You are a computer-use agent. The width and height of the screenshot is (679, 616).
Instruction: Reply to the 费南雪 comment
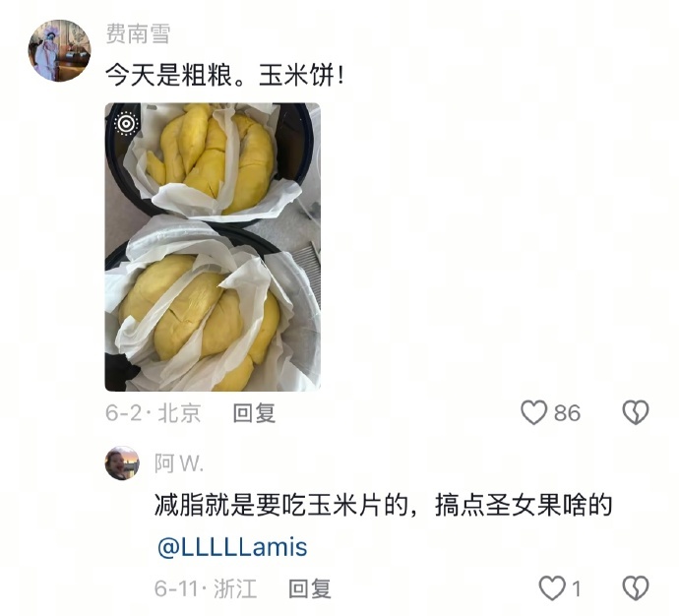pyautogui.click(x=254, y=413)
